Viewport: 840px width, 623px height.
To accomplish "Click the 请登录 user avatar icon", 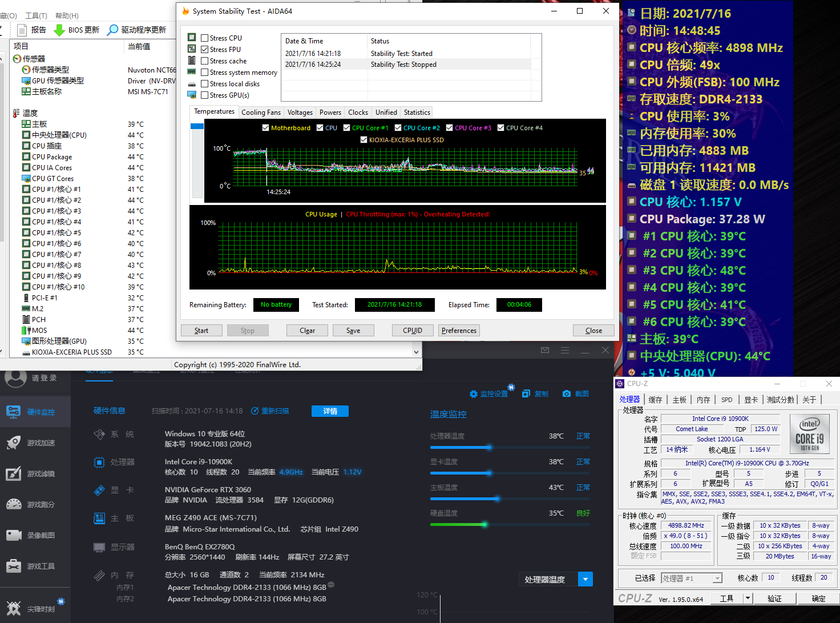I will pos(15,377).
